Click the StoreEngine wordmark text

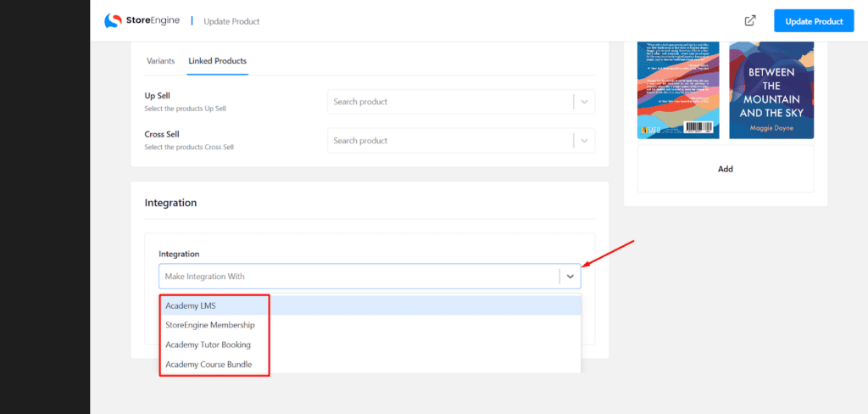coord(153,20)
